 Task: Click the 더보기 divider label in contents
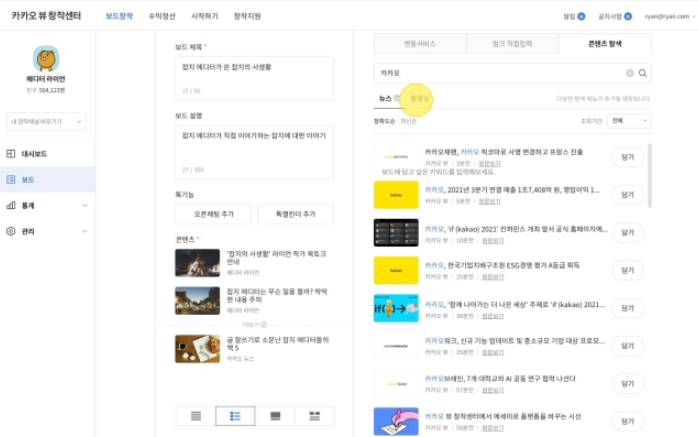pos(251,325)
